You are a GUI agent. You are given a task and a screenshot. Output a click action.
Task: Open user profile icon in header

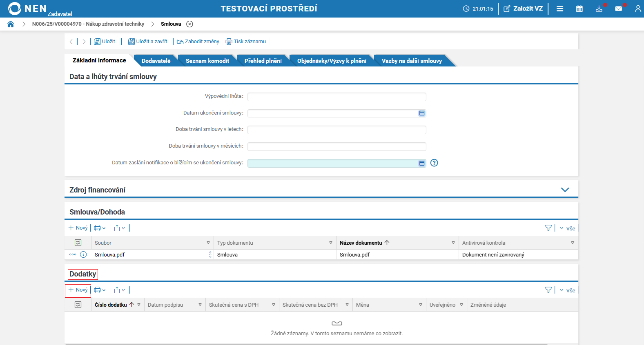[638, 9]
